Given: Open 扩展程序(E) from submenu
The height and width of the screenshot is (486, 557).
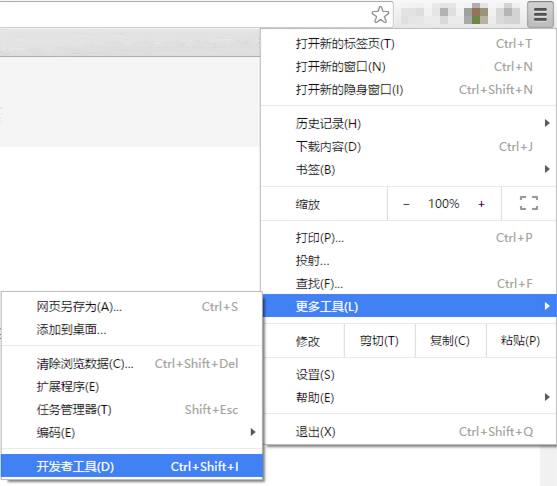Looking at the screenshot, I should pyautogui.click(x=132, y=387).
